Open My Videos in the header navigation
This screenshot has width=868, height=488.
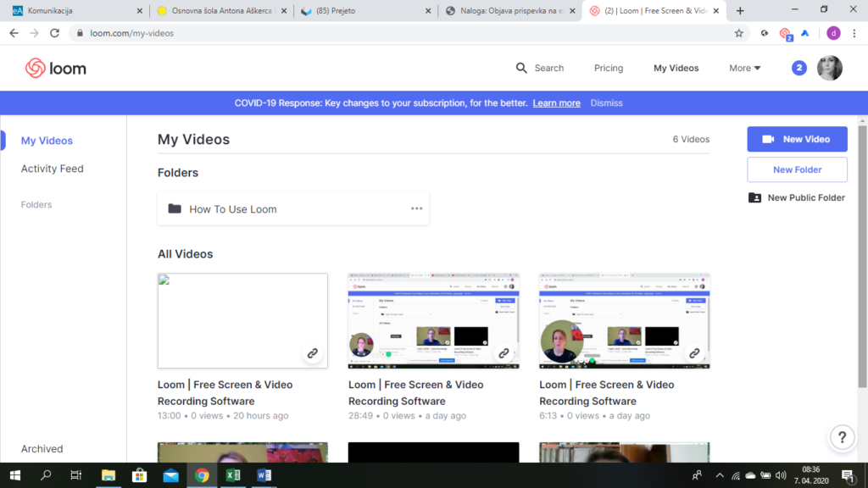tap(676, 68)
